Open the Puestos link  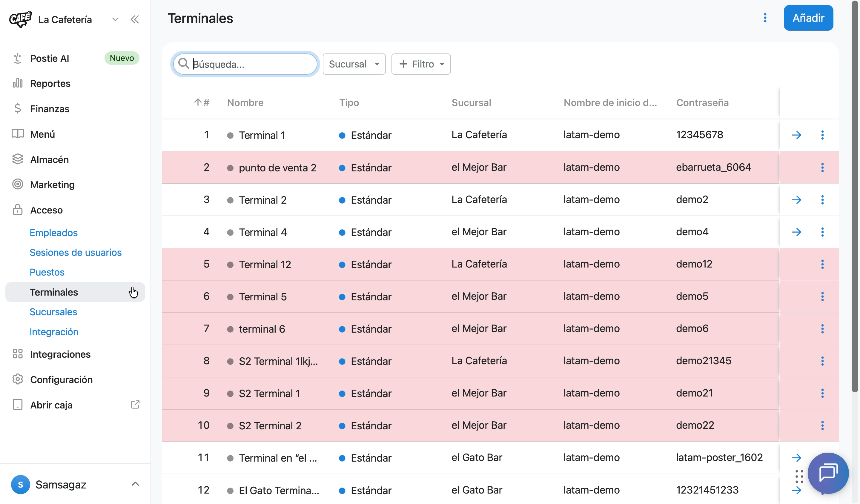pyautogui.click(x=47, y=272)
